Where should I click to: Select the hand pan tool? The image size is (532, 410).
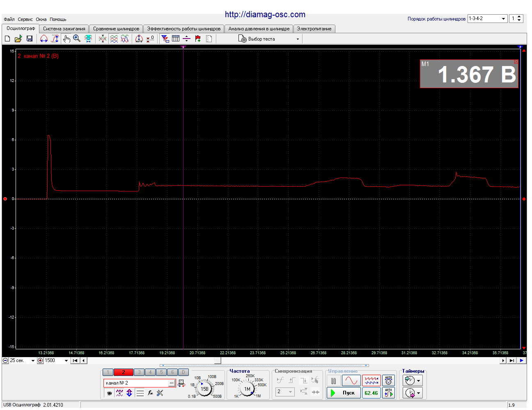(66, 39)
